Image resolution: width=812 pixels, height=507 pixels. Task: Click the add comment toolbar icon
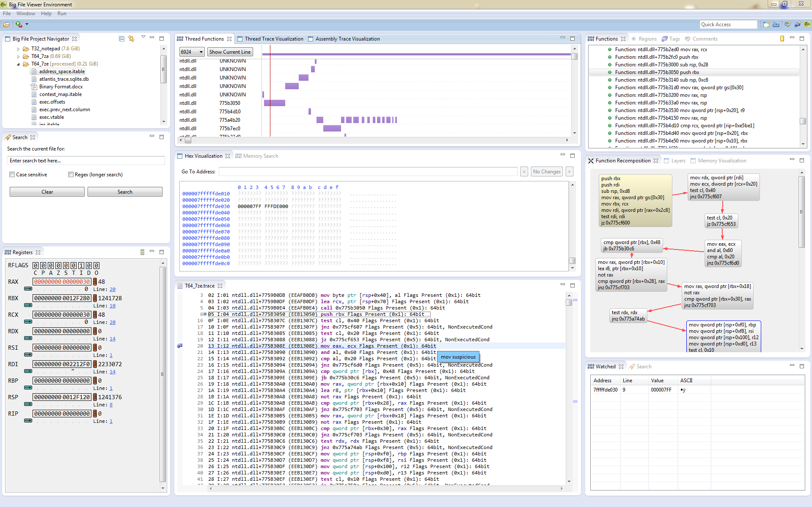(x=787, y=25)
